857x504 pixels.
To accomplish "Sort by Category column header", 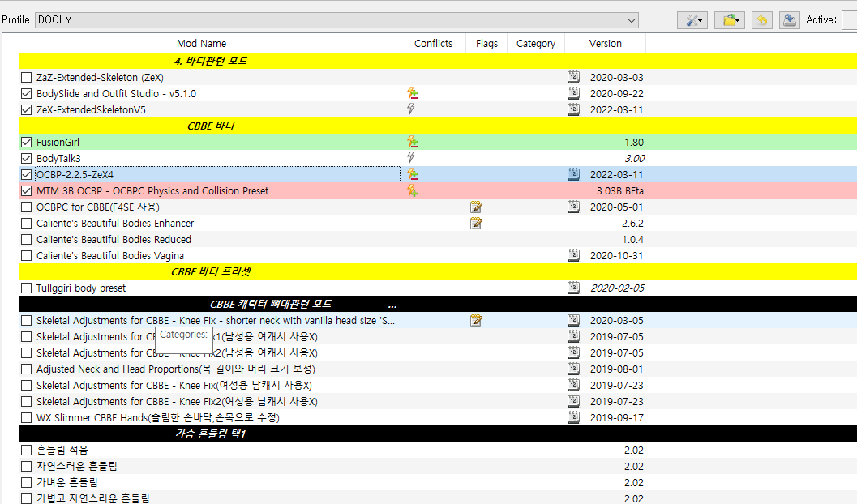I will (536, 43).
